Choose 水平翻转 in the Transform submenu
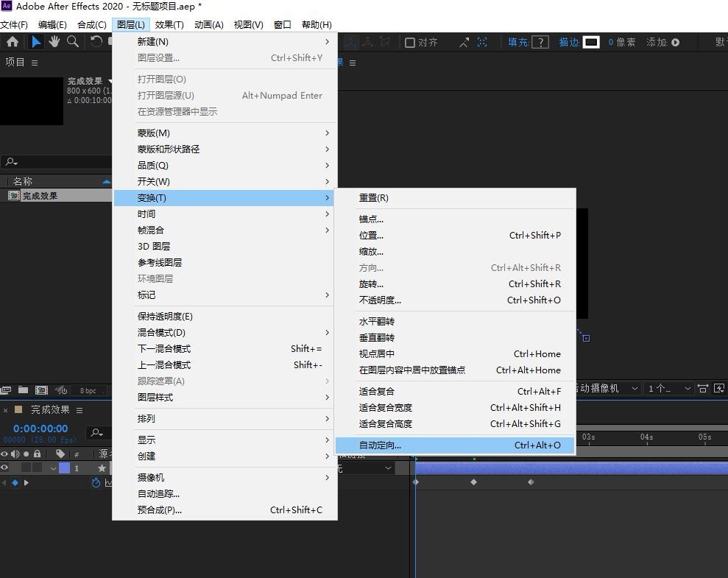Image resolution: width=728 pixels, height=578 pixels. click(455, 322)
